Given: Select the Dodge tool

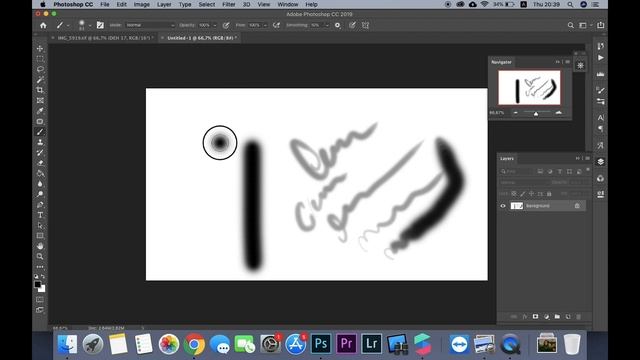Looking at the screenshot, I should coord(40,194).
